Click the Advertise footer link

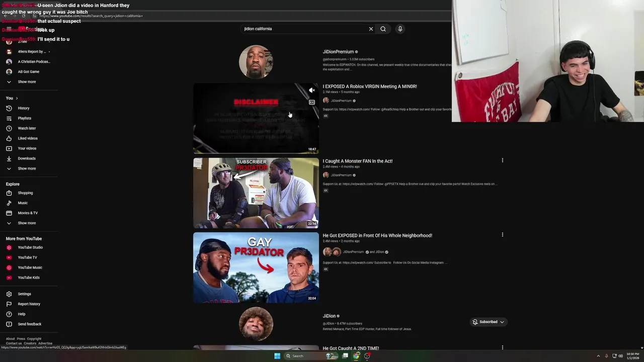click(x=45, y=343)
